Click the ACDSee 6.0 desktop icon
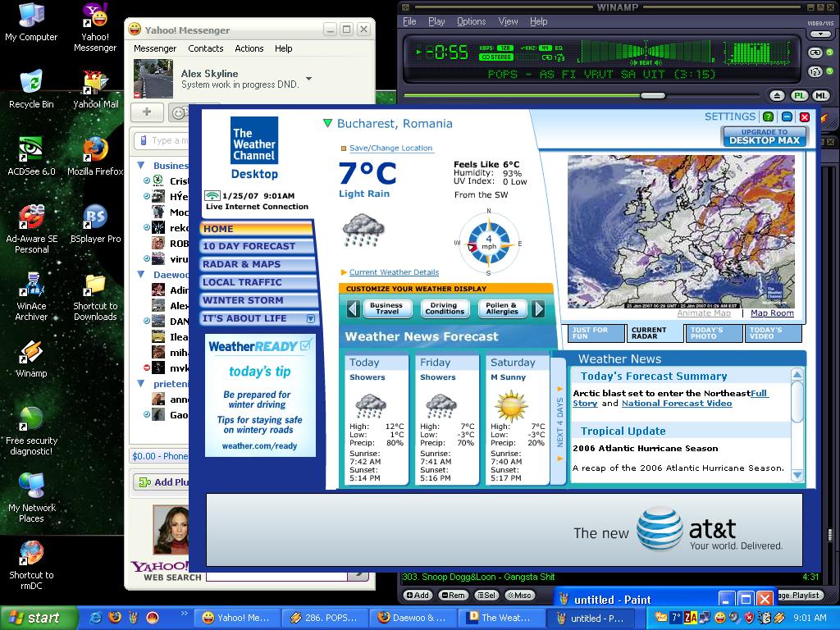This screenshot has height=630, width=840. click(31, 149)
